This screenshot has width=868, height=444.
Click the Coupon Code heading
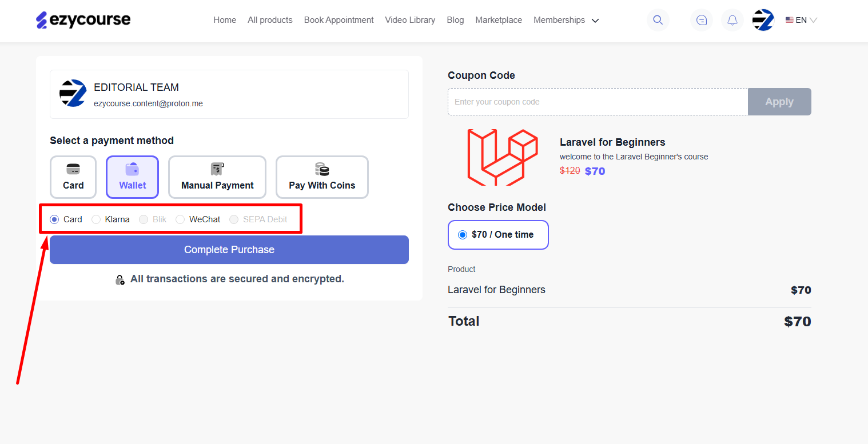481,75
